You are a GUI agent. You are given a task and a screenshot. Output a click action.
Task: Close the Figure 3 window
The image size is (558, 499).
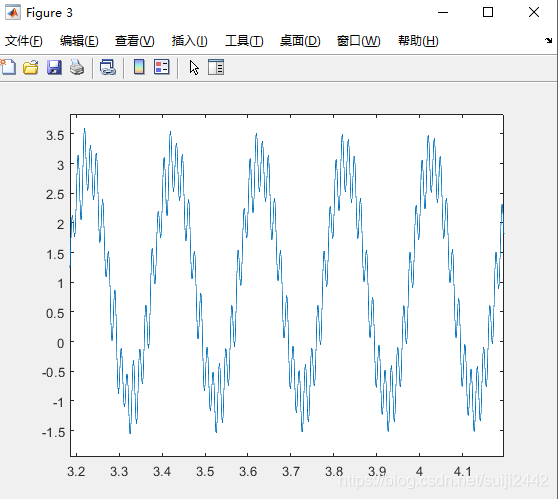coord(534,12)
